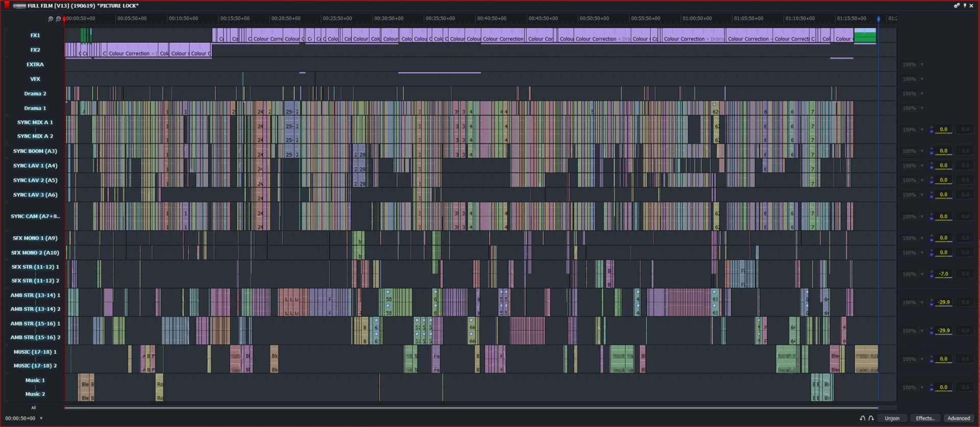Image resolution: width=980 pixels, height=427 pixels.
Task: Open the VFX track 100% dropdown
Action: click(922, 79)
